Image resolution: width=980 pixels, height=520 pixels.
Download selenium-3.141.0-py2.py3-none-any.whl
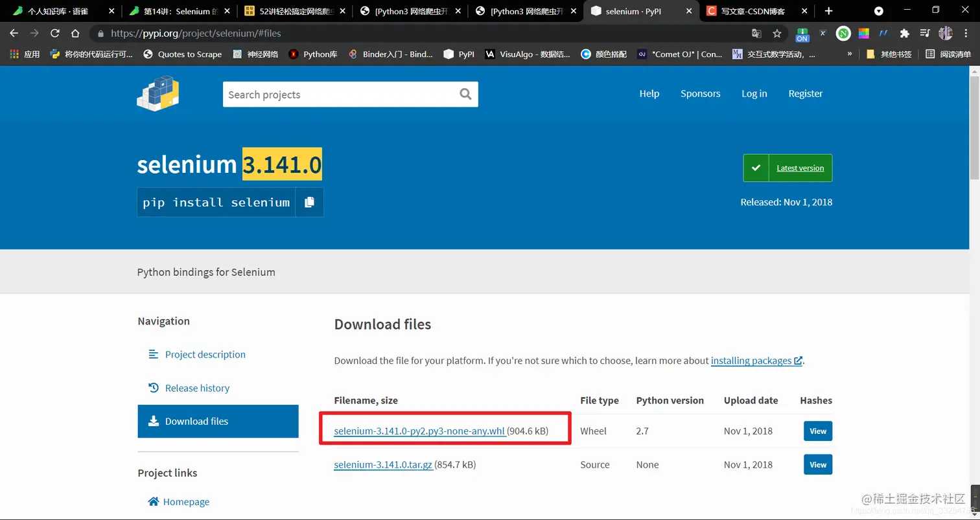coord(419,431)
